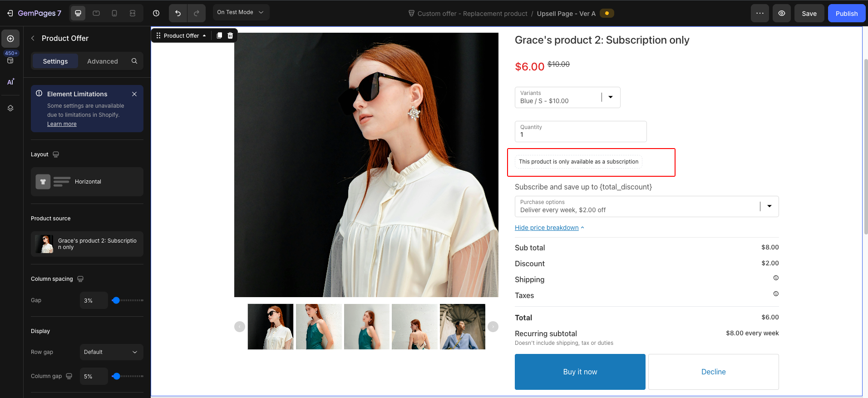Screen dimensions: 868x398
Task: Select the fourth thumbnail showing back
Action: tap(414, 327)
